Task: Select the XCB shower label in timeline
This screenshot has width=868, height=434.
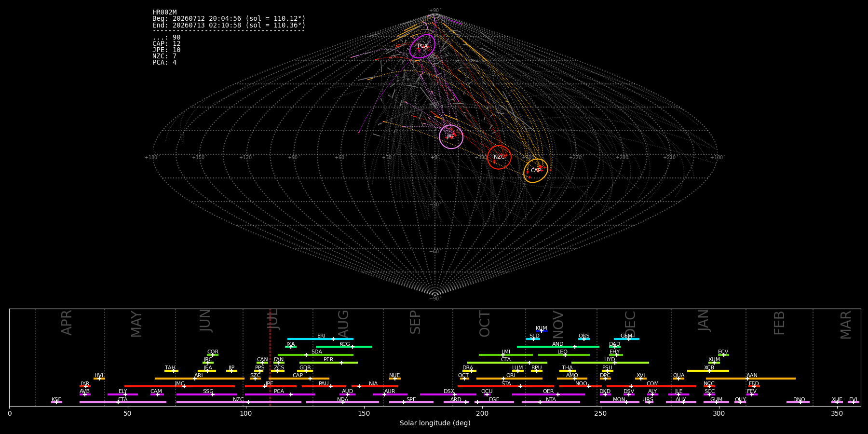Action: pos(709,368)
